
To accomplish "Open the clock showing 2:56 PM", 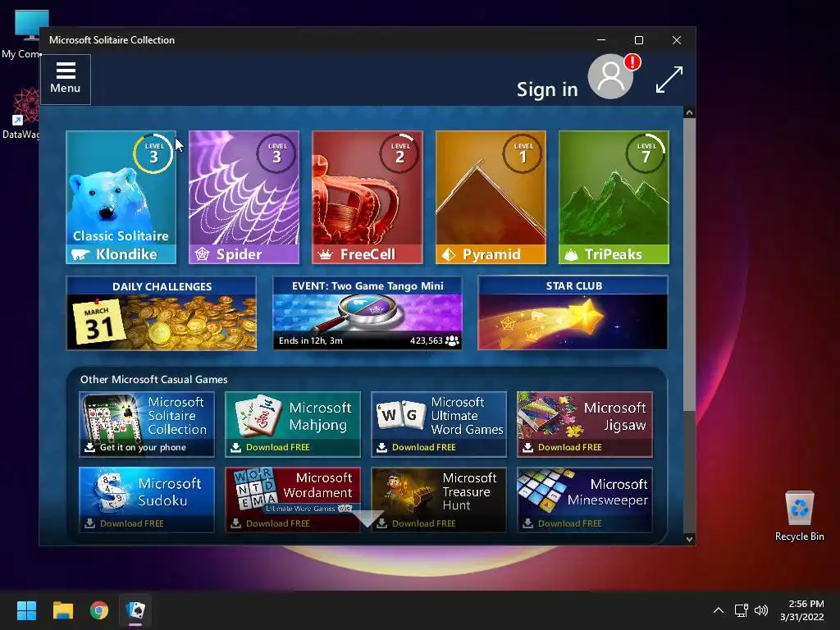I will (802, 610).
